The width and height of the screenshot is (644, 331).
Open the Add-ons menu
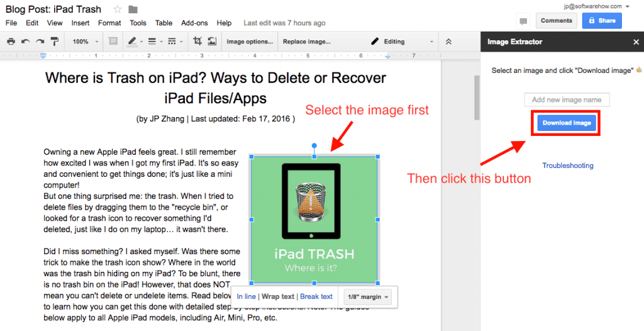pyautogui.click(x=194, y=23)
